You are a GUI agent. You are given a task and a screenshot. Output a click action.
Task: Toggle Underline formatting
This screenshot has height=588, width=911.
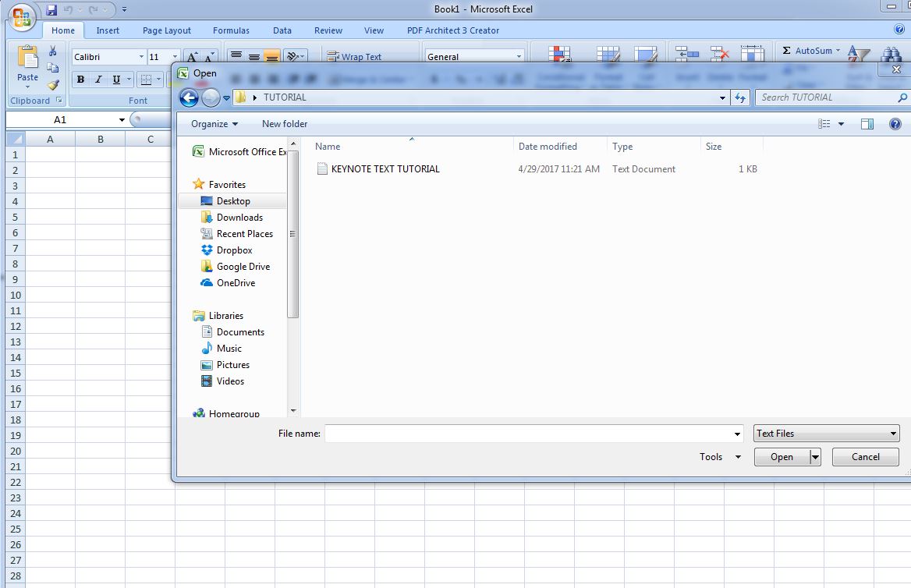[116, 80]
